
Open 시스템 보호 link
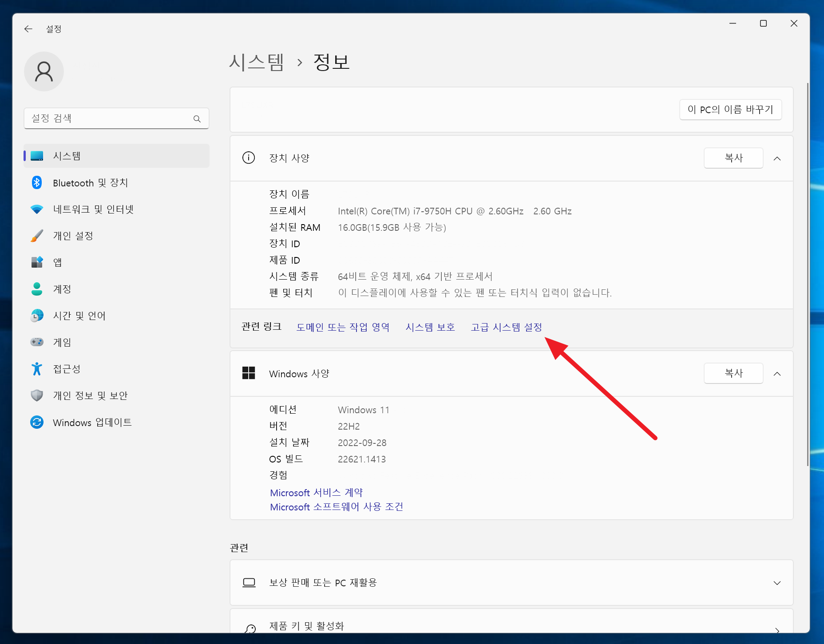click(430, 327)
